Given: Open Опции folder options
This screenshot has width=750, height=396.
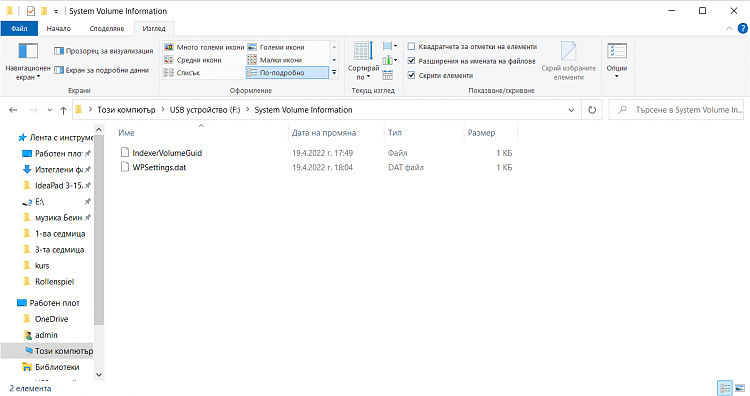Looking at the screenshot, I should 617,61.
